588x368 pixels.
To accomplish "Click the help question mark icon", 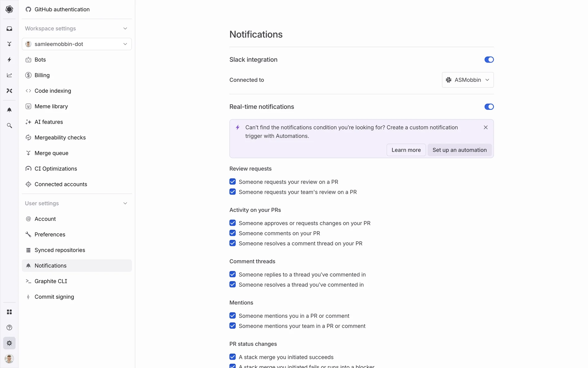I will 9,328.
